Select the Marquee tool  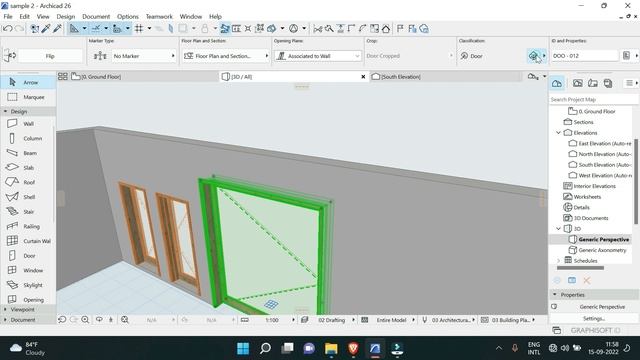[x=28, y=97]
